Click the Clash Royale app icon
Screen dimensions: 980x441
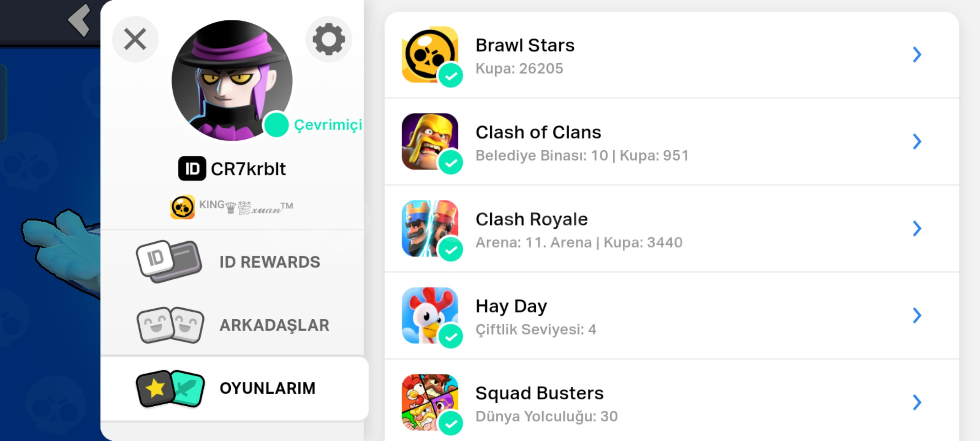pos(430,228)
